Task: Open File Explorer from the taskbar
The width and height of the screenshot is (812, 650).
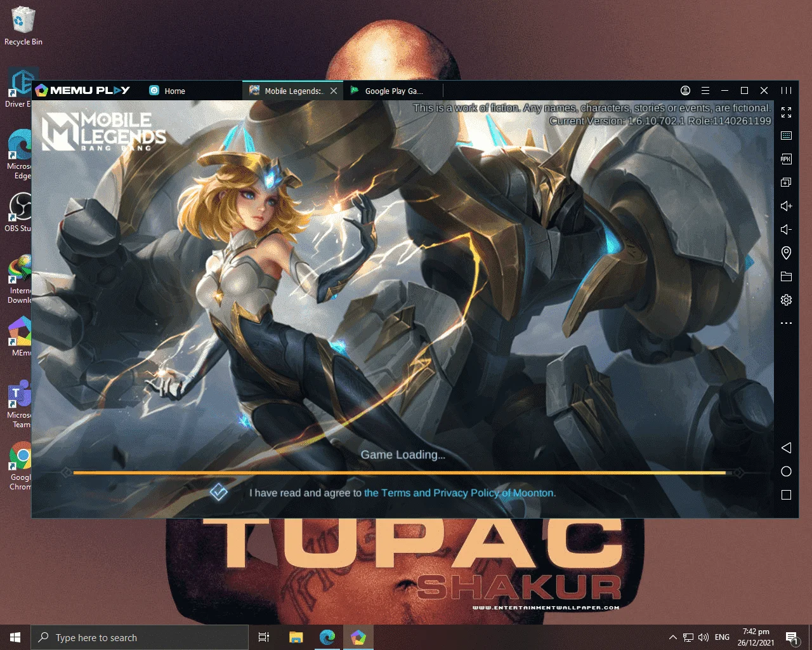Action: tap(296, 637)
